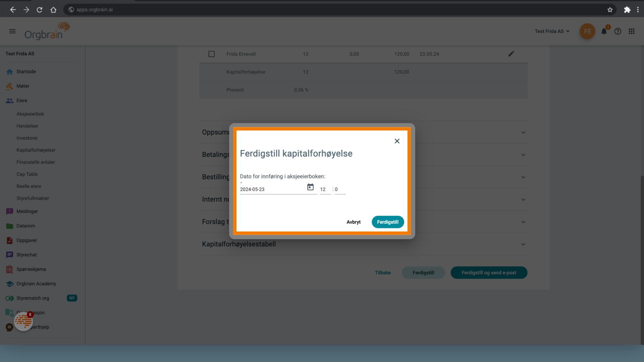Click the page's grey Ferdigstill button
The image size is (644, 362).
[x=423, y=273]
